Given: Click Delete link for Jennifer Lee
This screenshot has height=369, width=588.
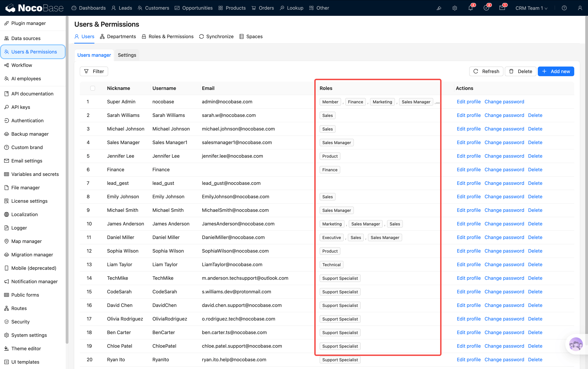Looking at the screenshot, I should click(x=535, y=156).
